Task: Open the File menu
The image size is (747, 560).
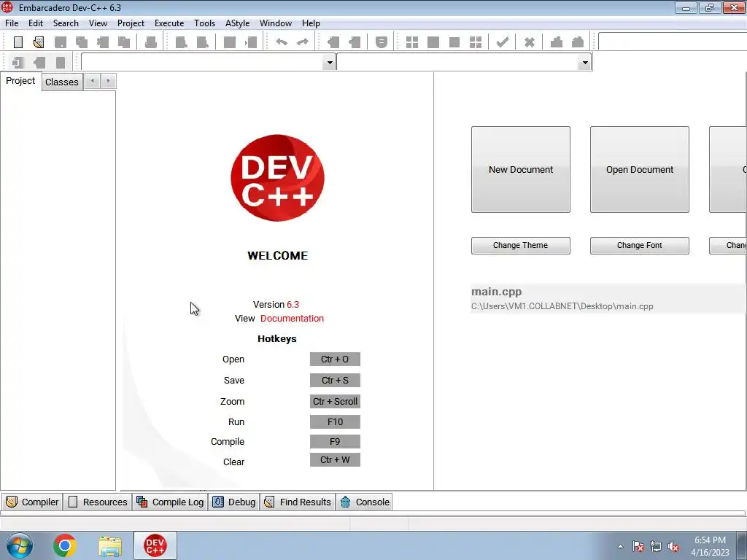Action: click(12, 23)
